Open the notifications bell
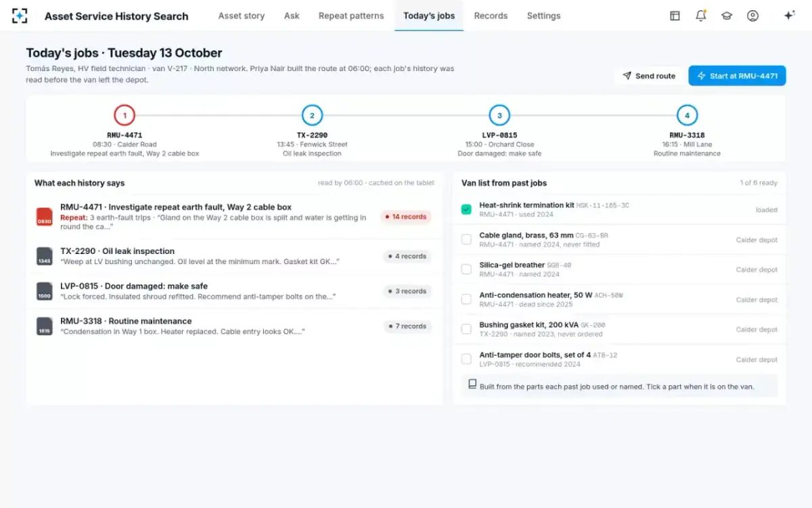 [701, 16]
